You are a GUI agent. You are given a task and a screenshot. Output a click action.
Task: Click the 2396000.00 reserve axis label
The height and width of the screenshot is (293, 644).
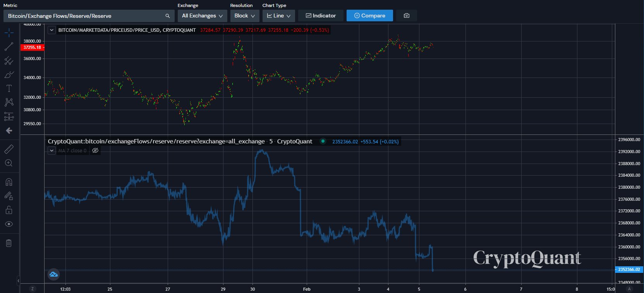click(629, 140)
